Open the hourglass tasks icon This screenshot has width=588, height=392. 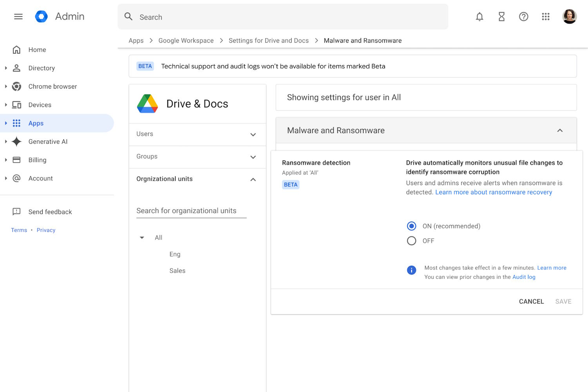click(x=501, y=16)
